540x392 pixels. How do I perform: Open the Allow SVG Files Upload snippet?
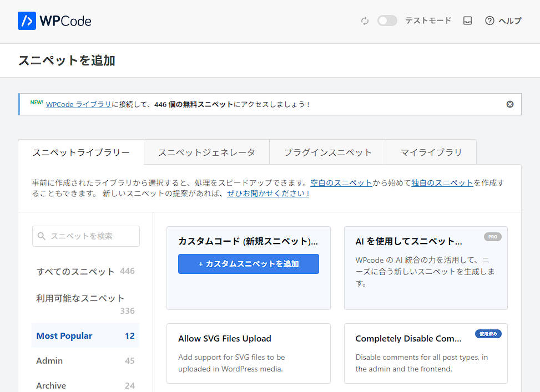click(225, 339)
